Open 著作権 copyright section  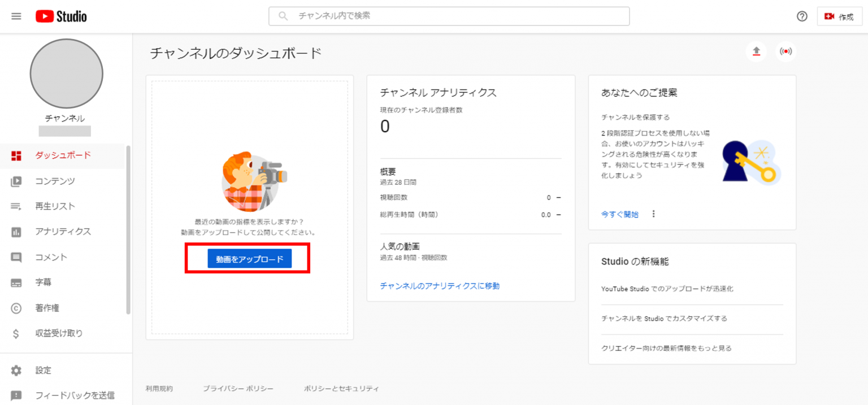coord(47,308)
